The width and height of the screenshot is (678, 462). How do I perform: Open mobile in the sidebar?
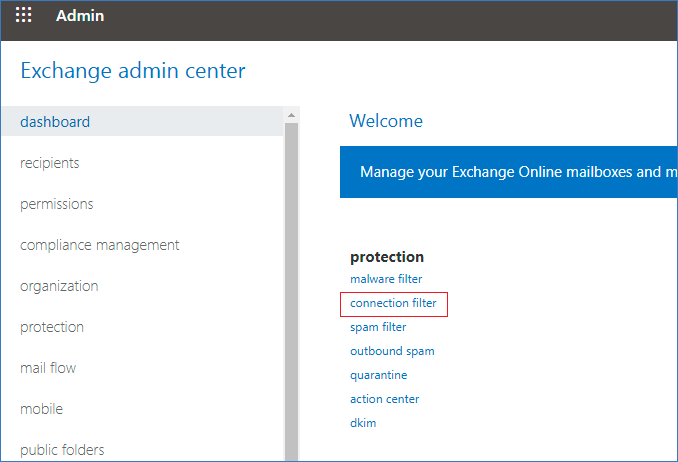(41, 409)
